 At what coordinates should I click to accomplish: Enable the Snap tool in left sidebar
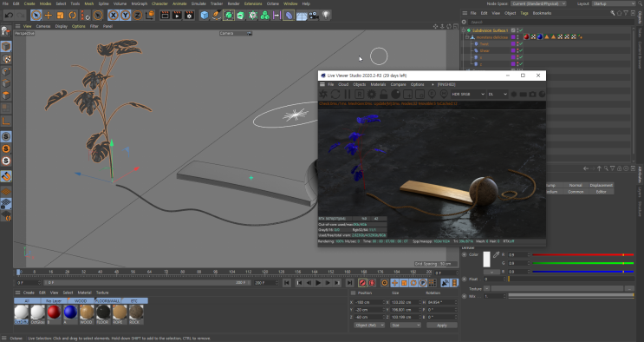click(x=6, y=176)
